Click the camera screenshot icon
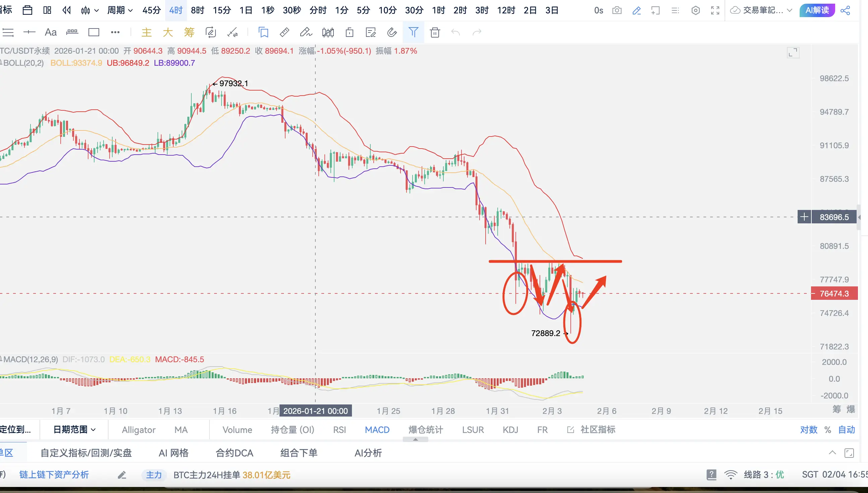The width and height of the screenshot is (868, 493). tap(617, 10)
